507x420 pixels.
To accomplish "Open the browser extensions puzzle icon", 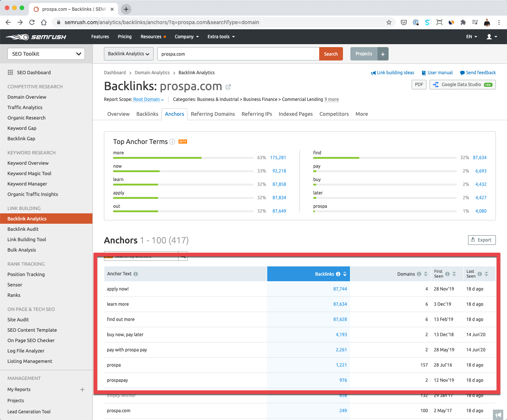I will pyautogui.click(x=463, y=22).
